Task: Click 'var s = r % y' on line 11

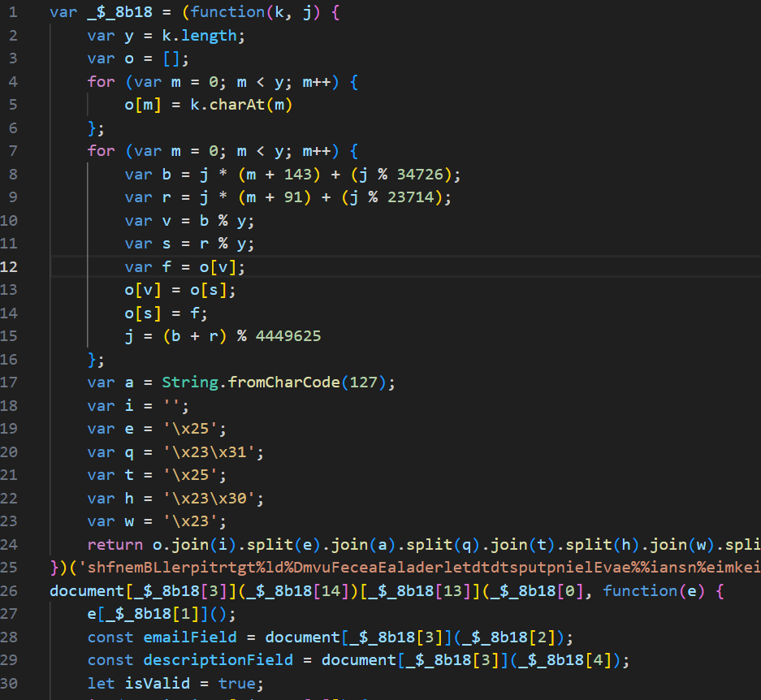Action: click(x=185, y=244)
